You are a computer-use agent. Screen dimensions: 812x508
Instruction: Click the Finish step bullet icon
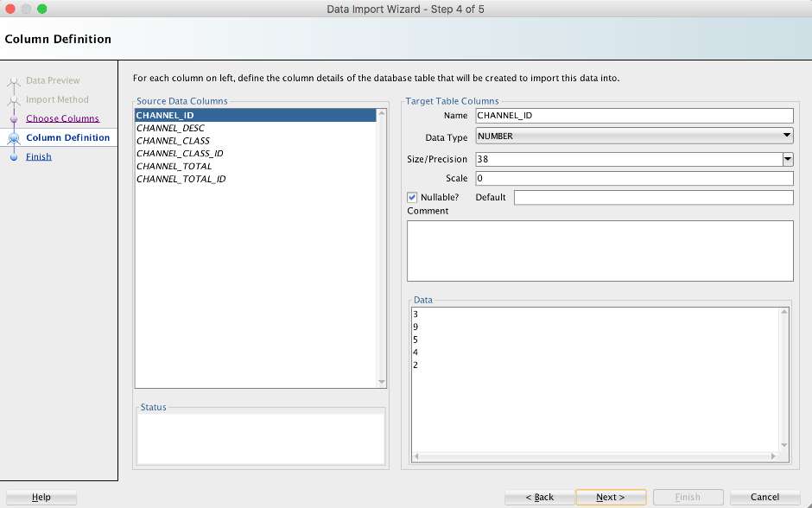14,157
